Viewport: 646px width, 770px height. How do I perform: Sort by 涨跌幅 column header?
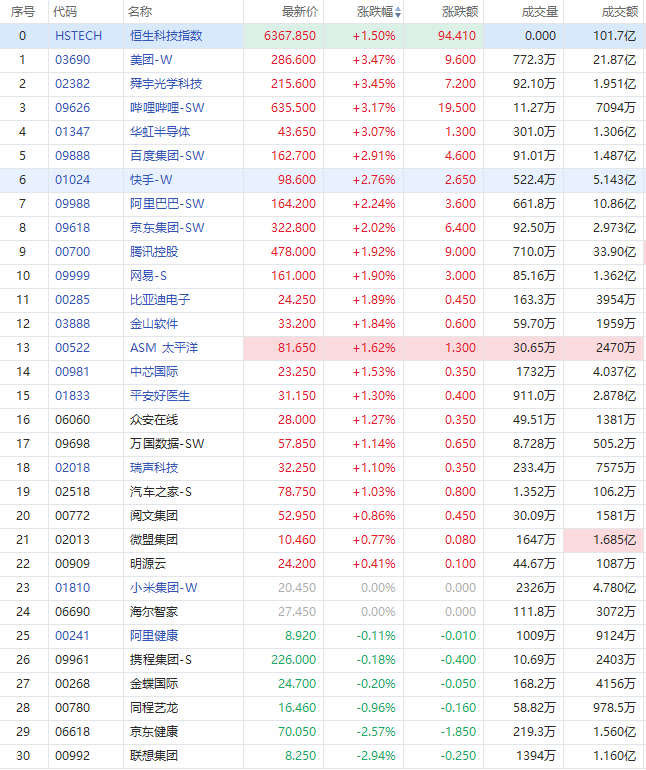tap(379, 12)
